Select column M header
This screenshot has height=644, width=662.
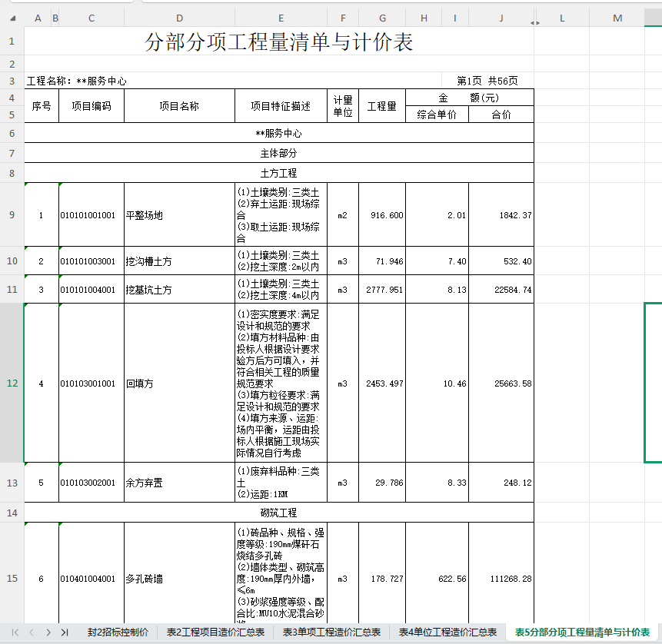(617, 18)
